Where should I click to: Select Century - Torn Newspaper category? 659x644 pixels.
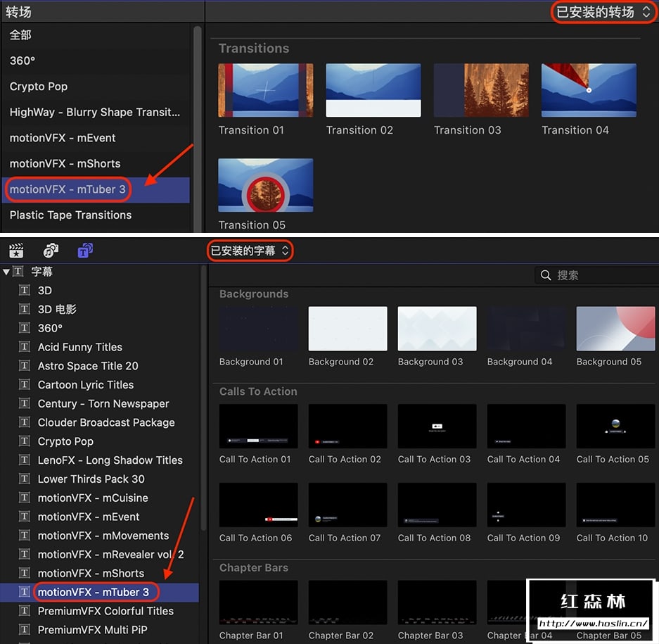pos(100,403)
